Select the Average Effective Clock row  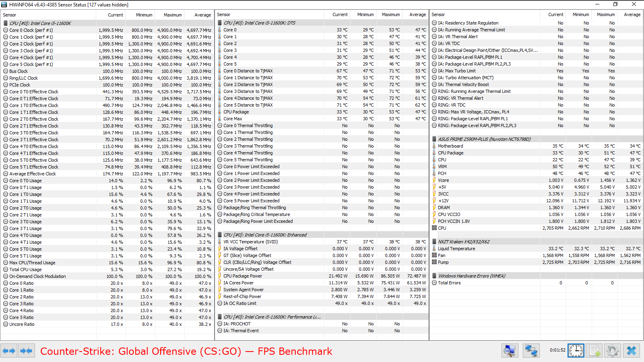pos(107,174)
